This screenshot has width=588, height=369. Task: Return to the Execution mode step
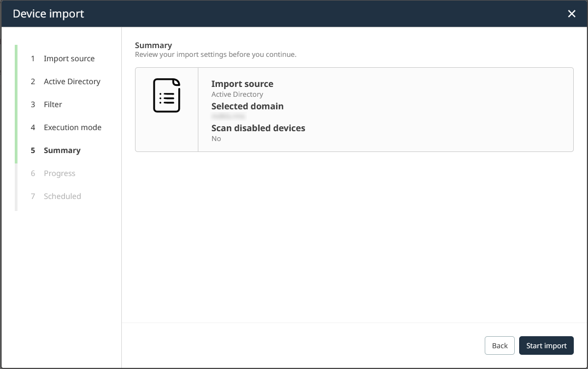coord(72,127)
